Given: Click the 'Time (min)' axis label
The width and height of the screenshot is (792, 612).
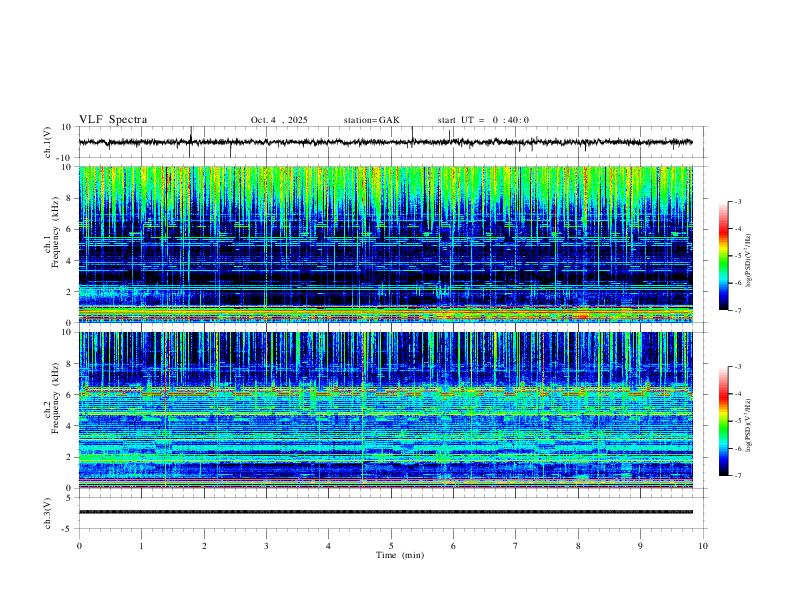Looking at the screenshot, I should tap(400, 555).
